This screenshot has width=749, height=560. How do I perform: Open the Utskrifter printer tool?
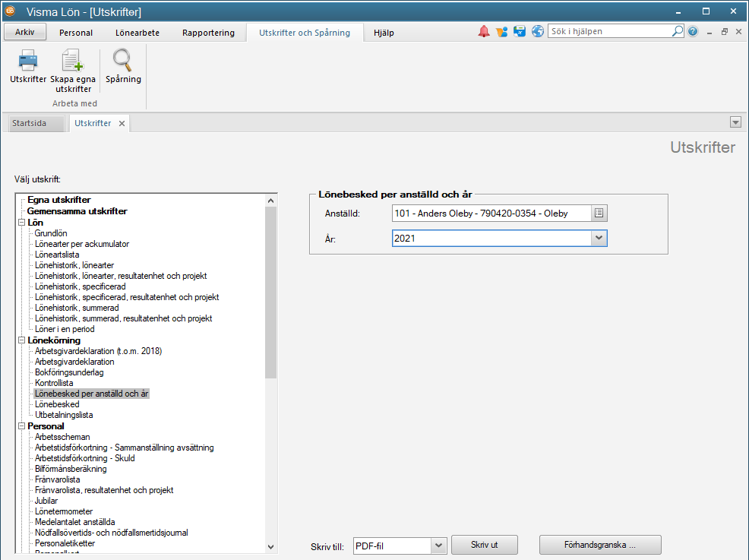tap(28, 66)
